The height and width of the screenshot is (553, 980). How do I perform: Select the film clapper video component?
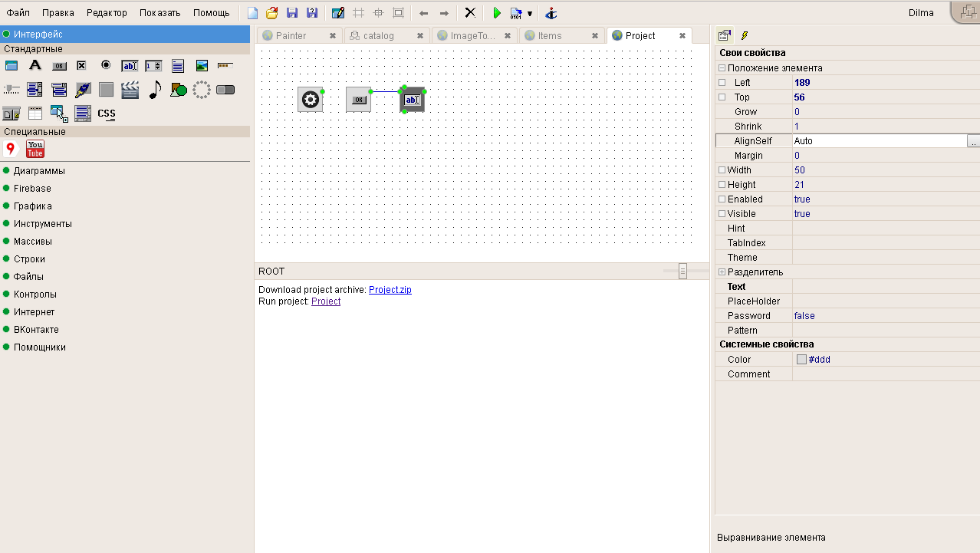point(130,90)
